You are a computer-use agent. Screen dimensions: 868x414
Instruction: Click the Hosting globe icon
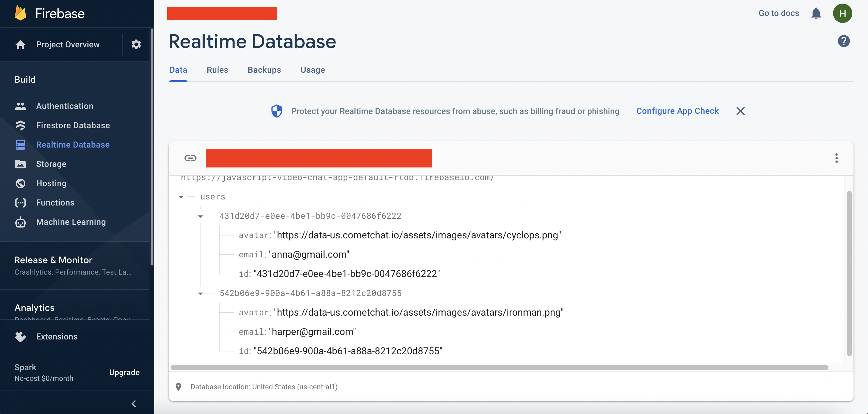pyautogui.click(x=20, y=183)
